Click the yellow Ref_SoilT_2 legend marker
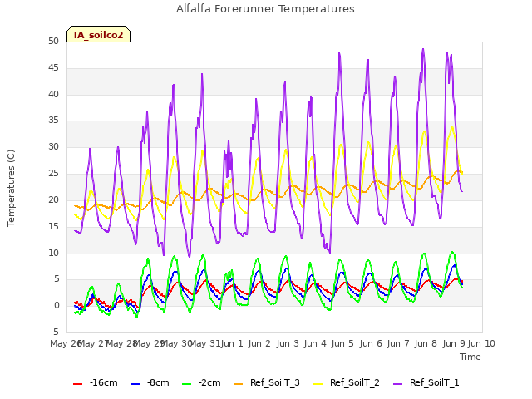Screen dimensions: 532x399 tap(318, 384)
